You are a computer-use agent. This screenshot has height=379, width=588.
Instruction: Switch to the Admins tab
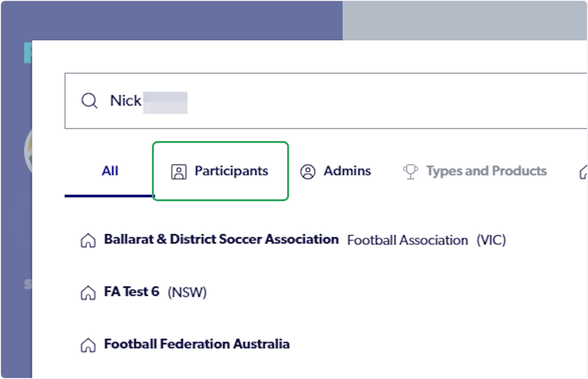(347, 171)
